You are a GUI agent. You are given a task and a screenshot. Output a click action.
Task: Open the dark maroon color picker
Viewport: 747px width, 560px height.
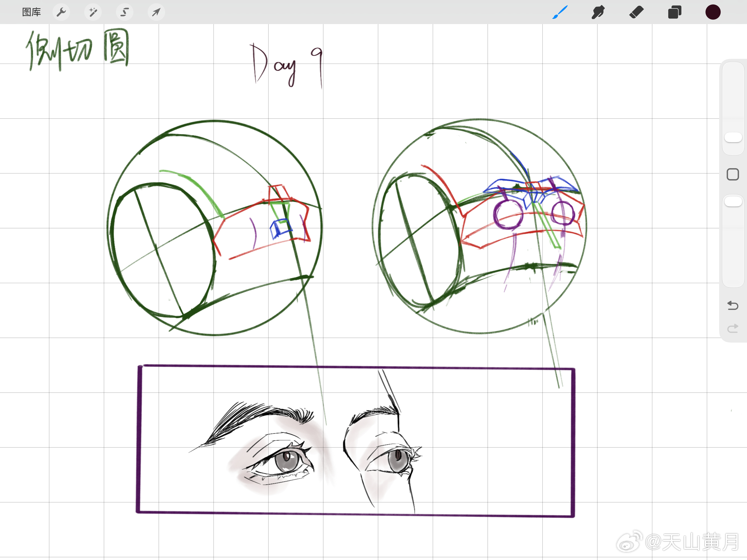(x=713, y=12)
